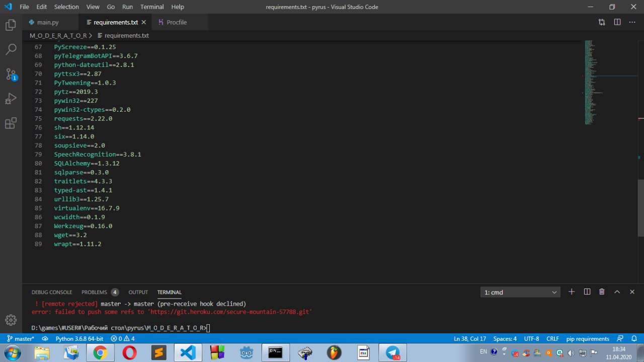Open FL Studio from taskbar
The height and width of the screenshot is (362, 644).
click(x=334, y=353)
